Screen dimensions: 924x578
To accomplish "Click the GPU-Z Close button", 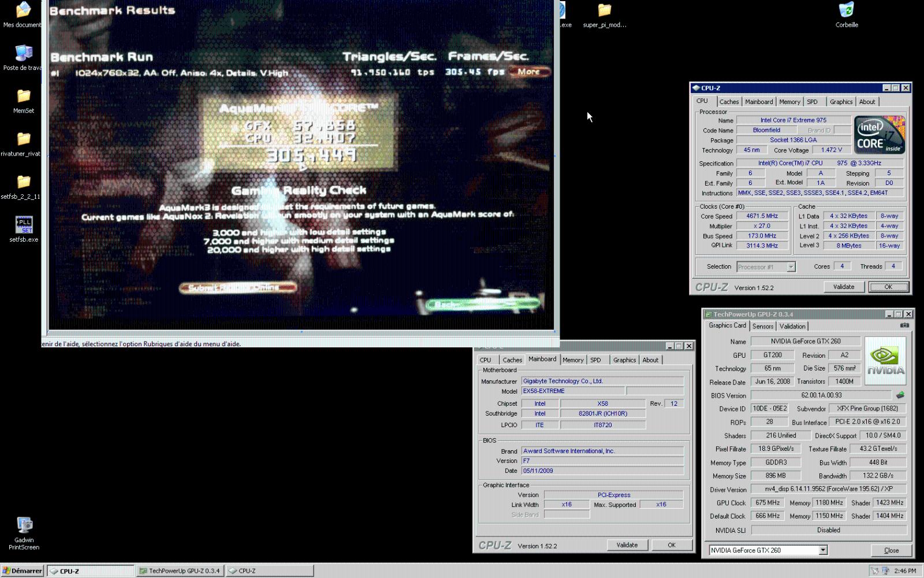I will [x=891, y=550].
